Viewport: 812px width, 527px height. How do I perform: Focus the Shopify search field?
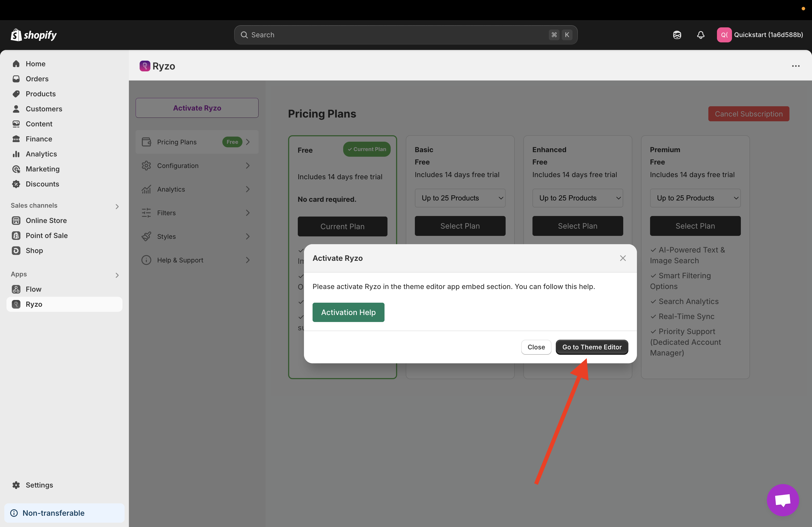[x=406, y=35]
